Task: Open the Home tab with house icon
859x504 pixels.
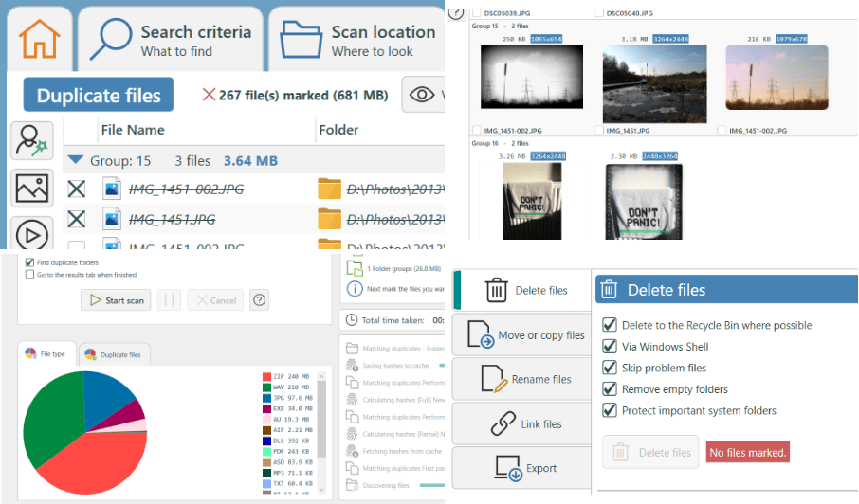Action: click(x=38, y=40)
